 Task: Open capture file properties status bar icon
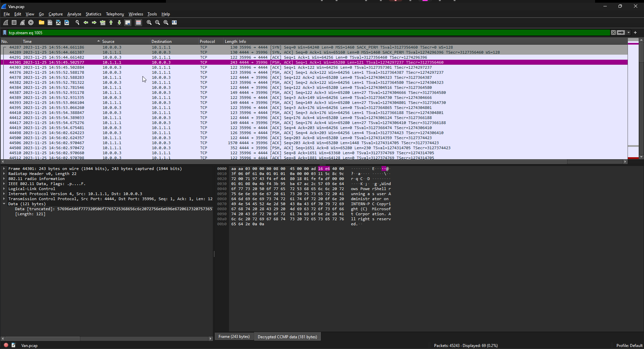[13, 345]
